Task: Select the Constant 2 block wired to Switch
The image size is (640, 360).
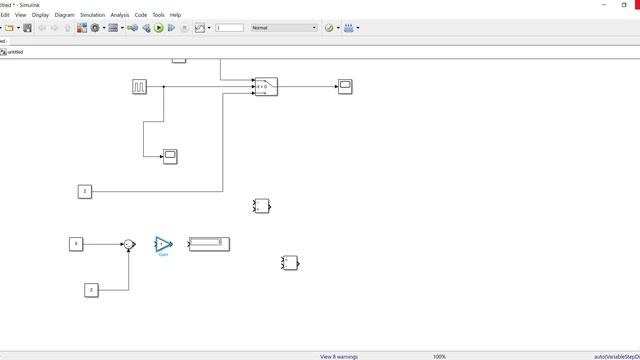Action: [85, 191]
